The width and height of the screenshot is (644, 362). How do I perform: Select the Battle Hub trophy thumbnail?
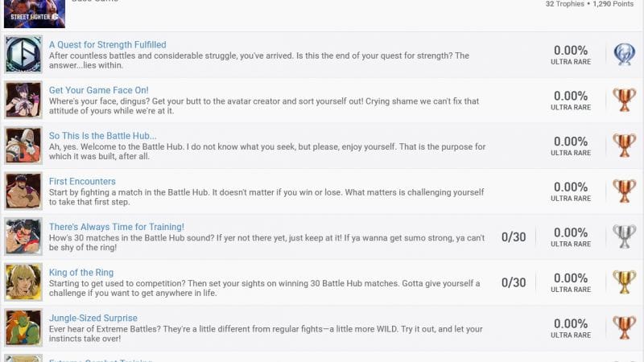(23, 146)
